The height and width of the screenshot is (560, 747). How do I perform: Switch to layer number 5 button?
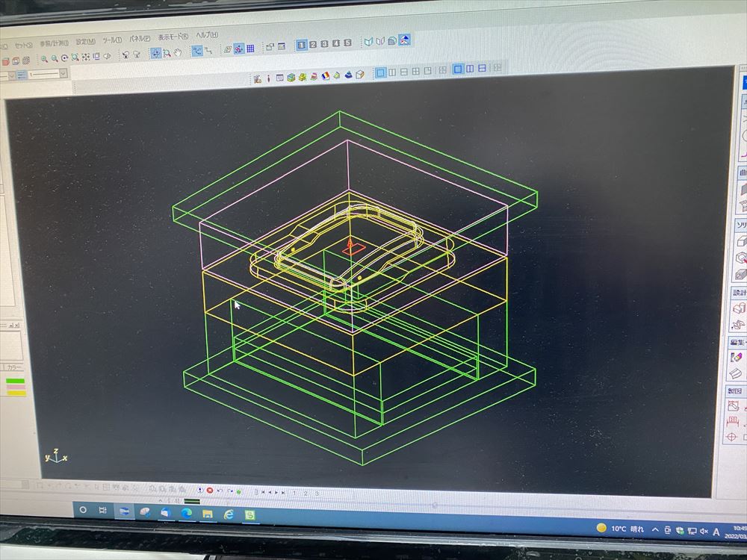pos(347,43)
